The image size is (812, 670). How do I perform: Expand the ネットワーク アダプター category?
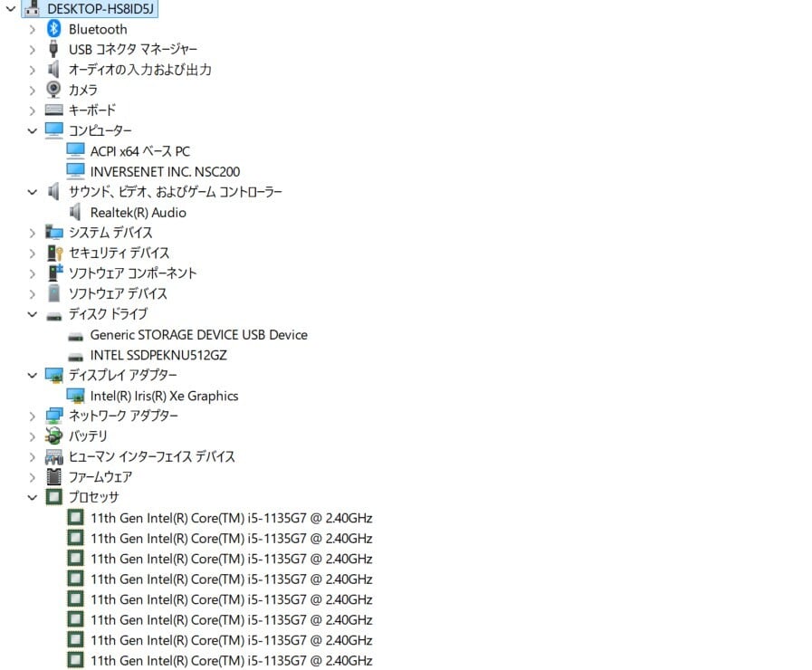32,416
